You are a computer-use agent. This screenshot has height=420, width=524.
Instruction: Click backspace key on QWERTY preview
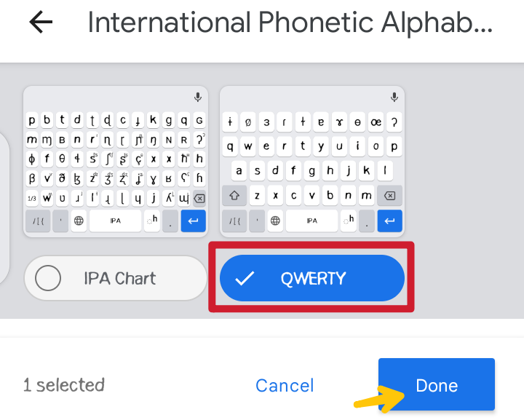point(389,196)
